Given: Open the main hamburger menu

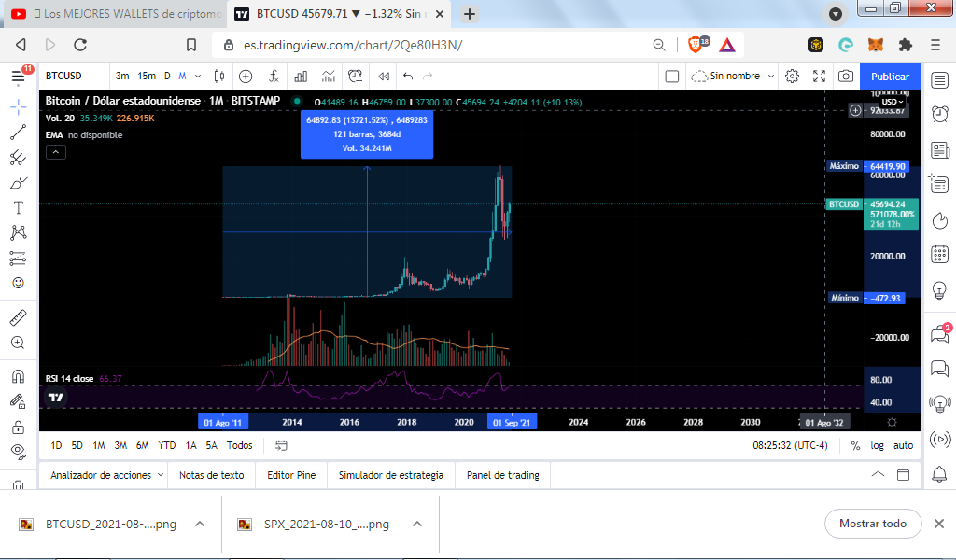Looking at the screenshot, I should [19, 77].
